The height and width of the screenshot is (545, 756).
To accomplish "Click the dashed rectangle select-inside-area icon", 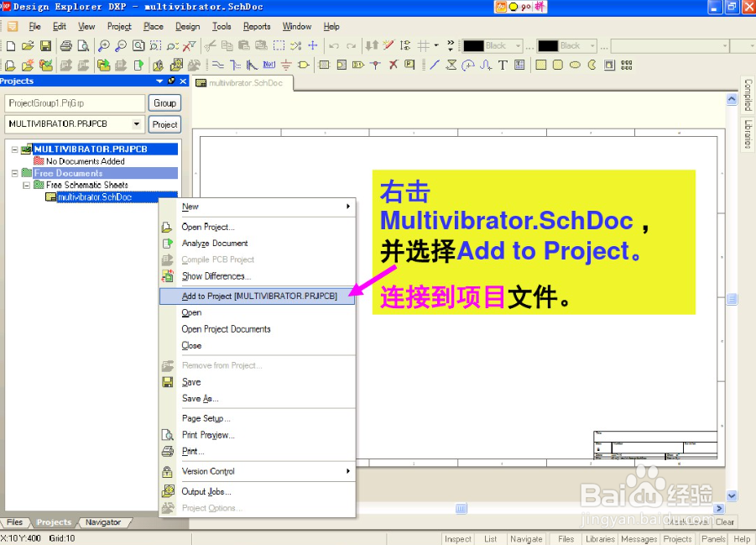I will (279, 46).
